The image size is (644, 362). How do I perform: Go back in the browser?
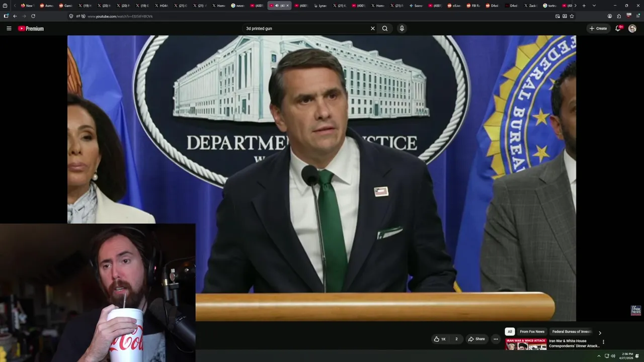(x=15, y=16)
